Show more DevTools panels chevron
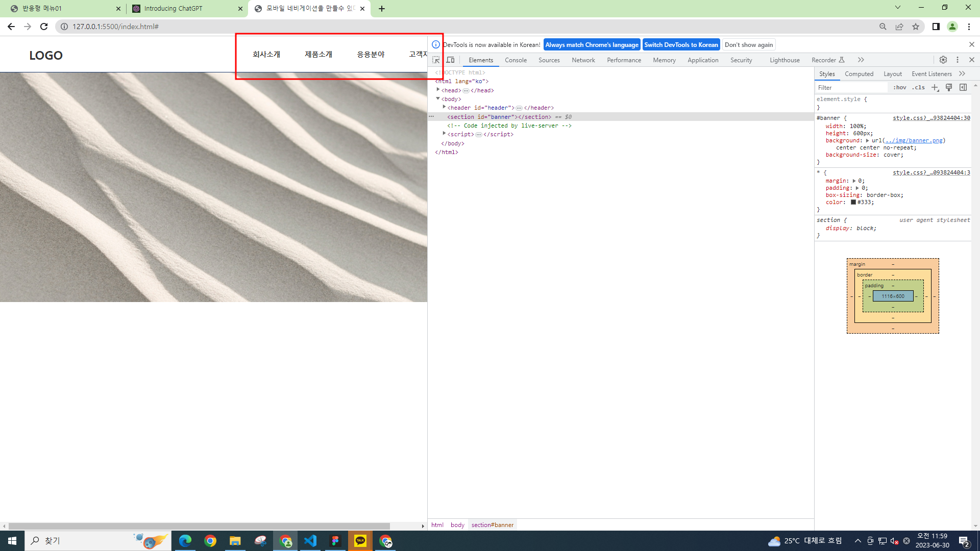This screenshot has width=980, height=551. pos(861,60)
